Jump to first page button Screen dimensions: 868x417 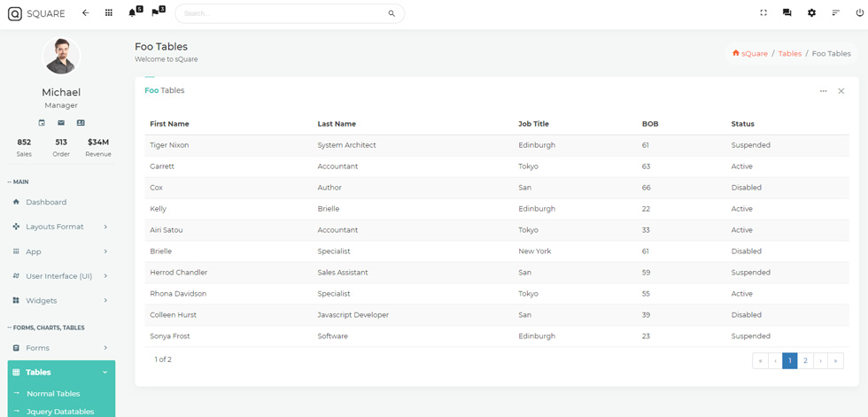[x=761, y=360]
